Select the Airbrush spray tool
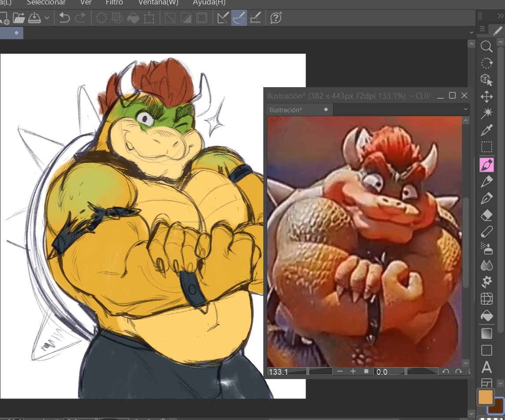Image resolution: width=505 pixels, height=420 pixels. (487, 249)
